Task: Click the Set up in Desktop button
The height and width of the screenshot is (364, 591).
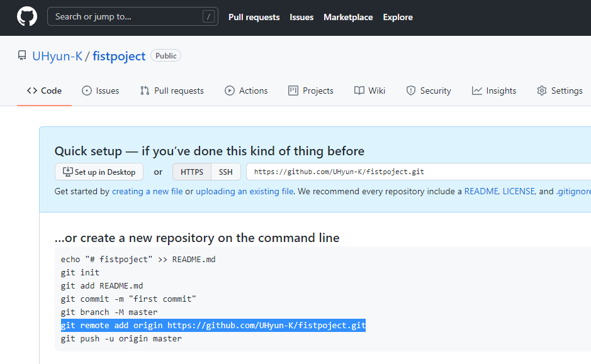Action: coord(99,172)
